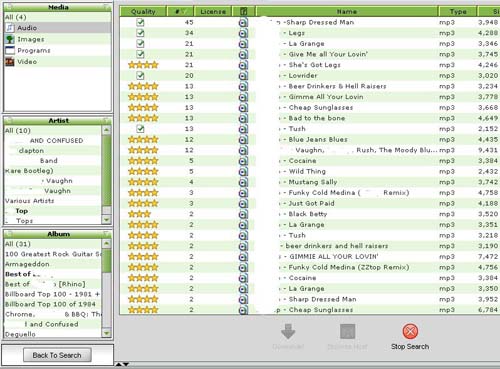This screenshot has height=369, width=500.
Task: Click the Images tree icon in Media
Action: click(x=10, y=39)
